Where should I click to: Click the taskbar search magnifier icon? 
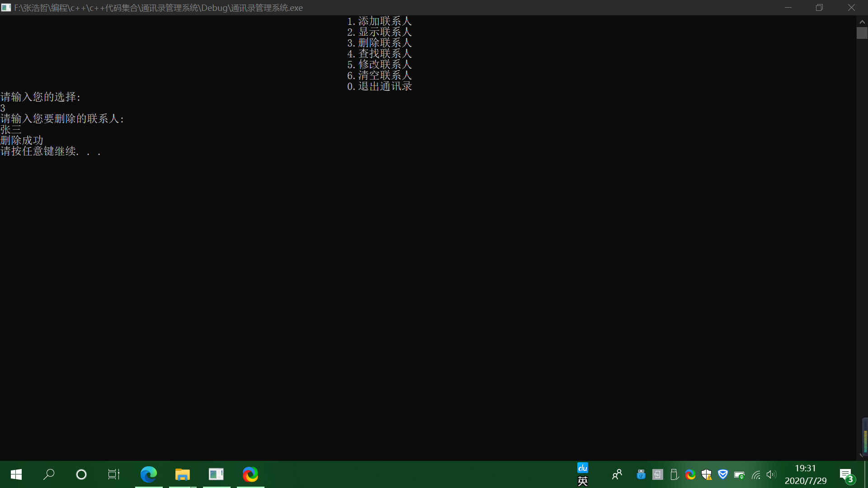tap(49, 474)
